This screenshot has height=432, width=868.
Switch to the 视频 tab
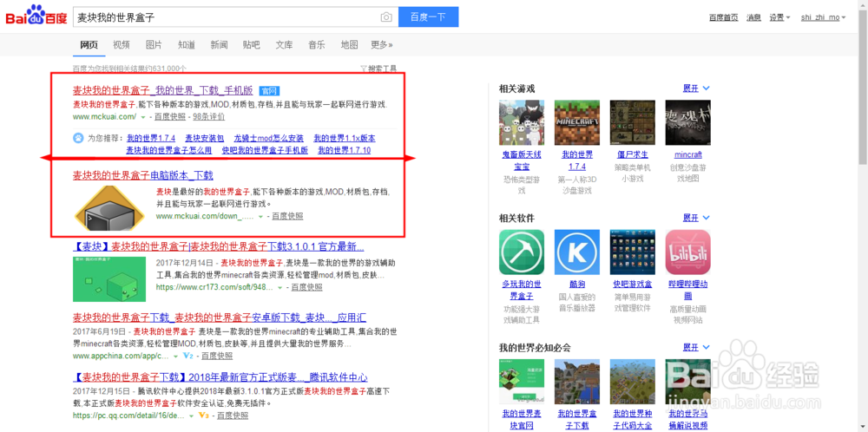click(x=122, y=45)
